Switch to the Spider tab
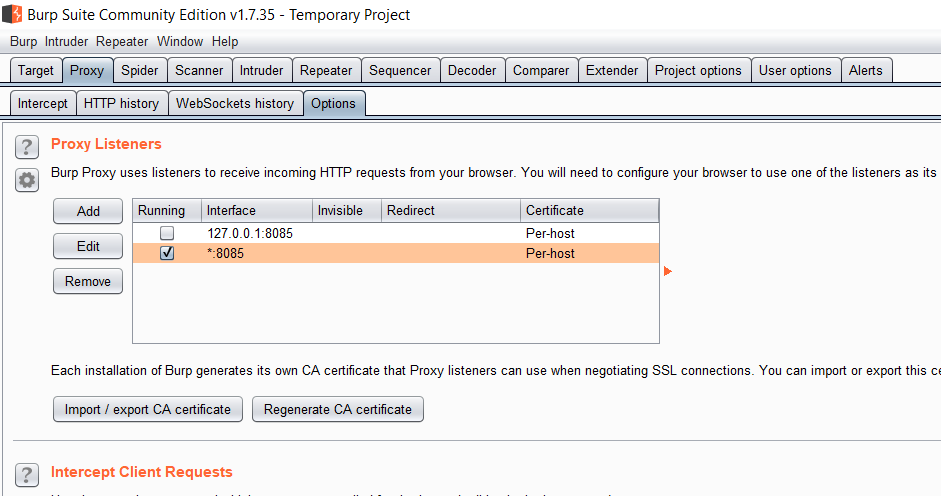The height and width of the screenshot is (496, 941). [x=140, y=70]
